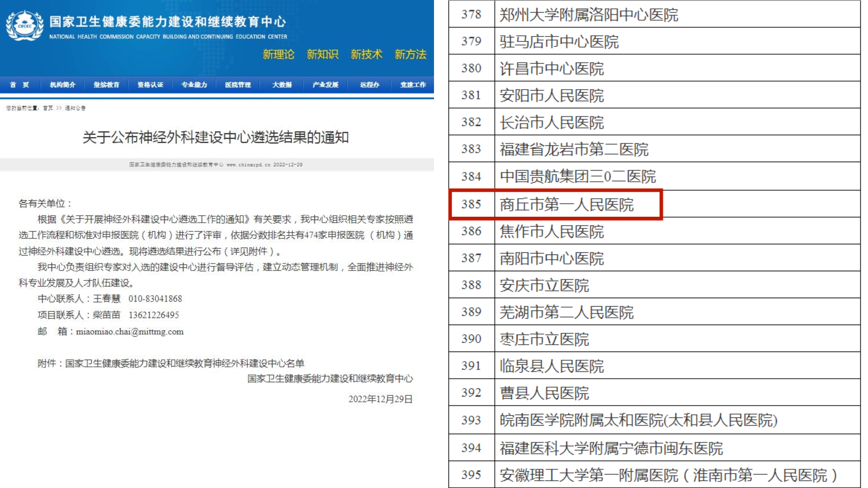This screenshot has width=868, height=488.
Task: Click table row 安徽理工大学第一附属医院
Action: [x=654, y=474]
